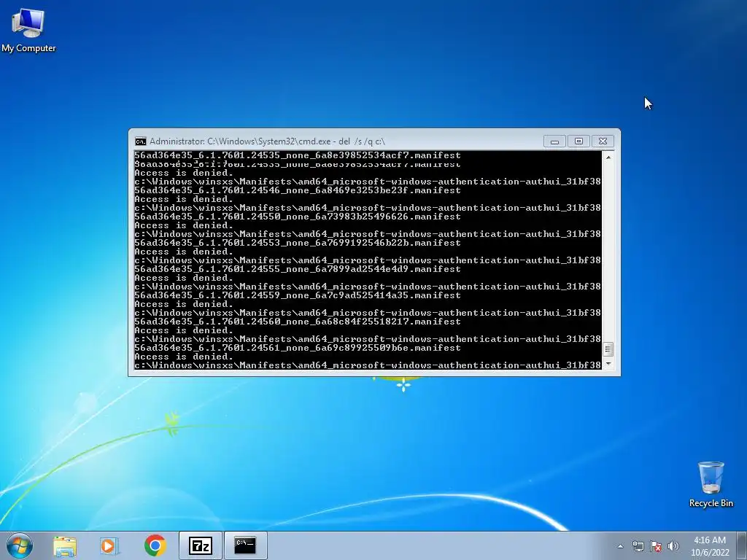
Task: Open the Recycle Bin desktop icon
Action: click(x=711, y=485)
